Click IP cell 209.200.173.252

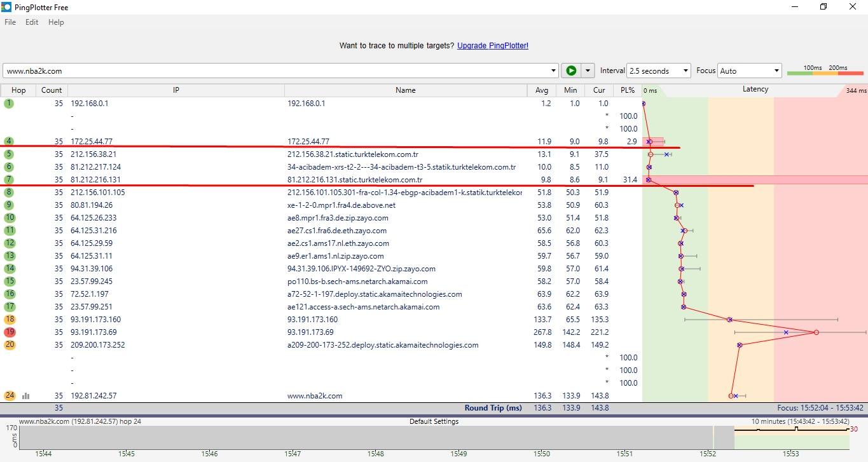[x=98, y=345]
